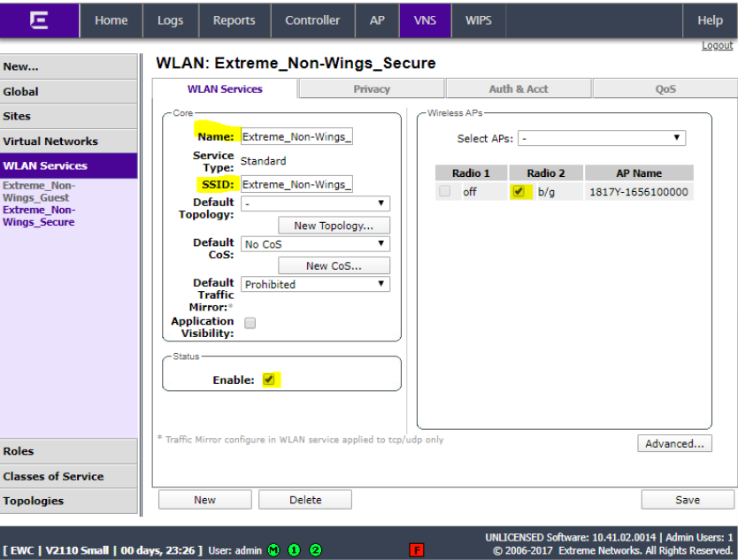Click the green M status indicator
The height and width of the screenshot is (560, 738).
click(273, 549)
